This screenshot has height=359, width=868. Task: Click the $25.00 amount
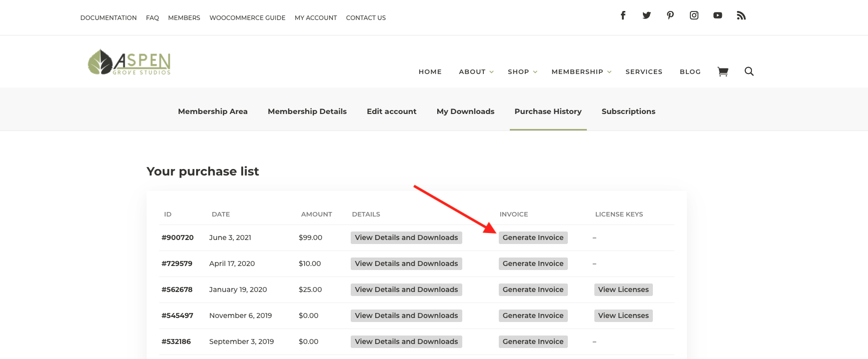pos(310,289)
